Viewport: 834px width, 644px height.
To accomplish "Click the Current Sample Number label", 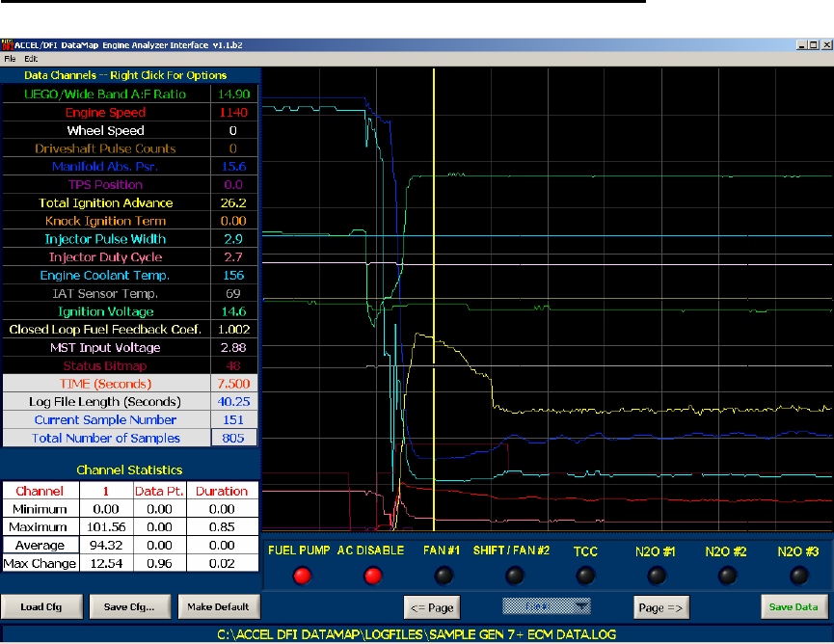I will 105,419.
